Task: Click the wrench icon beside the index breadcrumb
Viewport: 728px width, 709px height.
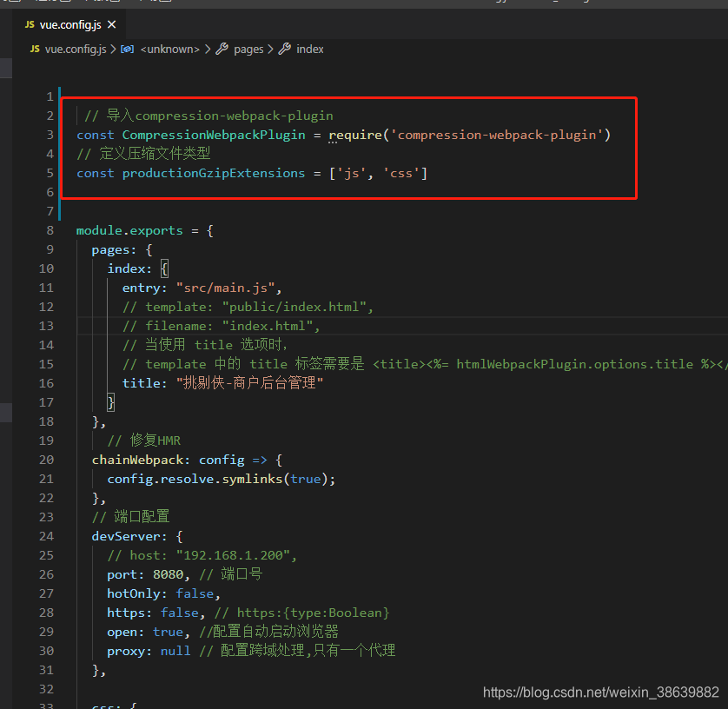Action: coord(283,49)
